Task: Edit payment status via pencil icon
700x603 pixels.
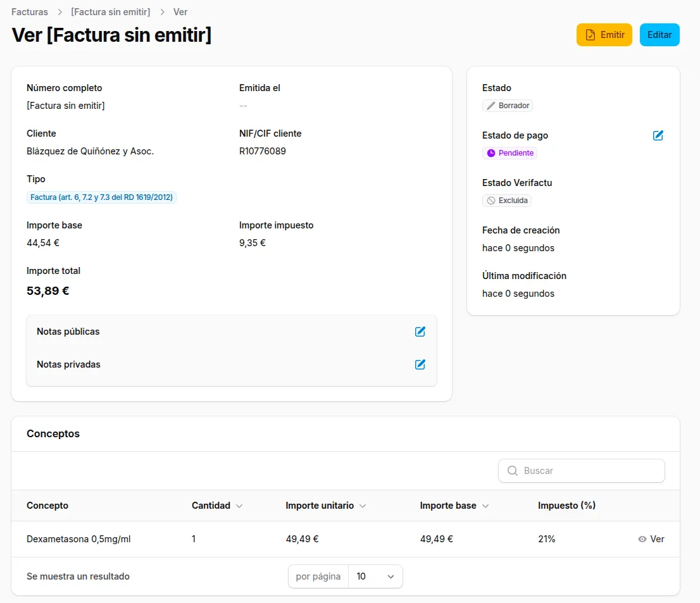Action: 658,135
